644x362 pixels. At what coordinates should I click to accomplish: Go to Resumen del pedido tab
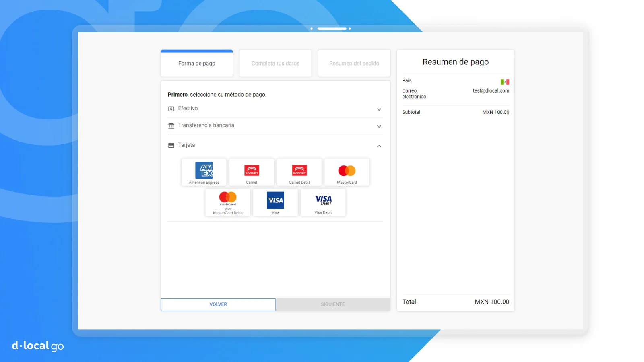click(x=354, y=64)
